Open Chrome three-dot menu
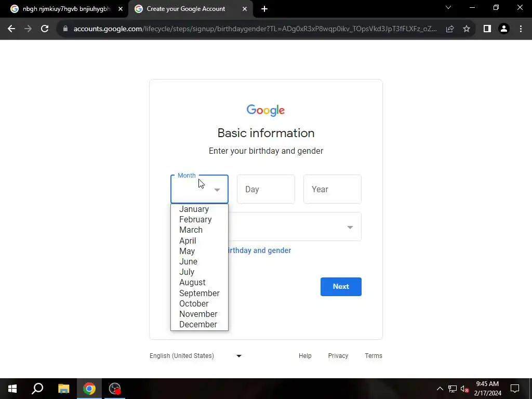Screen dimensions: 532x399 pos(521,29)
